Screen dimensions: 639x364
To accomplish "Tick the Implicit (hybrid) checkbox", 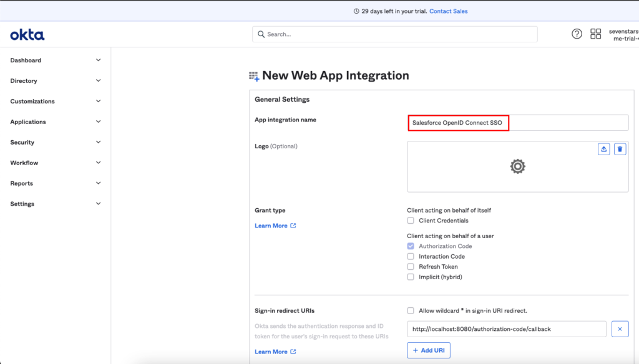I will click(x=411, y=277).
